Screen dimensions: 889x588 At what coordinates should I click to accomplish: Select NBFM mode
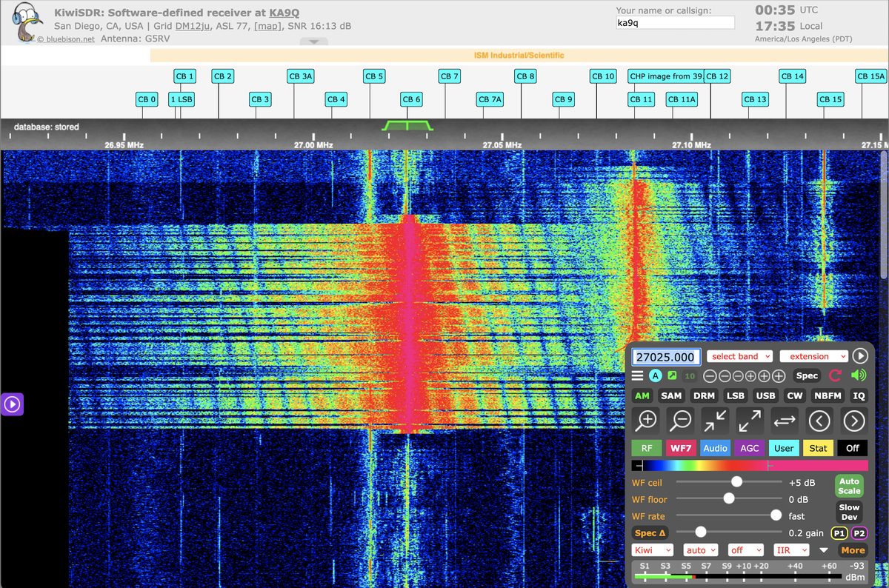click(x=827, y=396)
